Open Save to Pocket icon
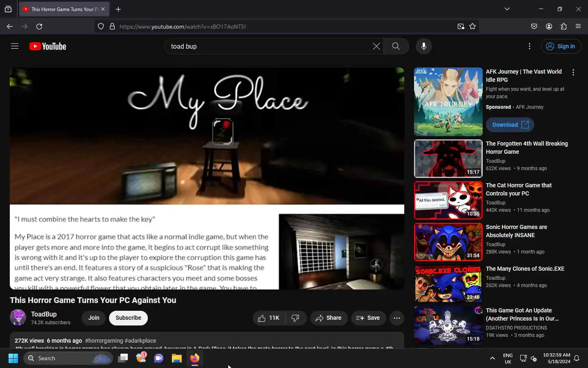Screen dimensions: 588x368 click(x=534, y=27)
